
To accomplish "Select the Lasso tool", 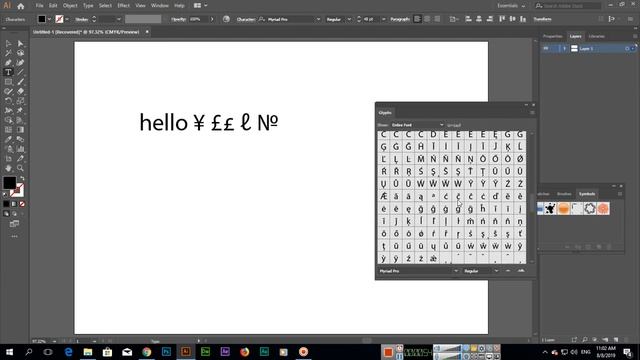I will pos(20,53).
